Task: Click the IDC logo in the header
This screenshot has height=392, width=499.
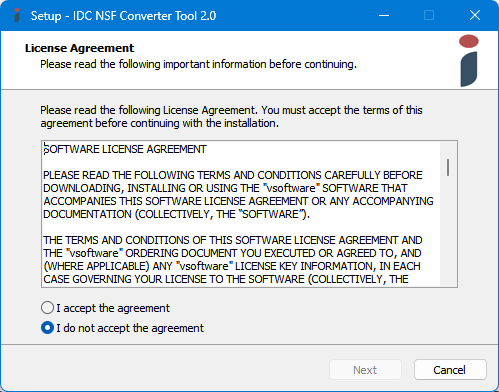Action: [x=469, y=61]
